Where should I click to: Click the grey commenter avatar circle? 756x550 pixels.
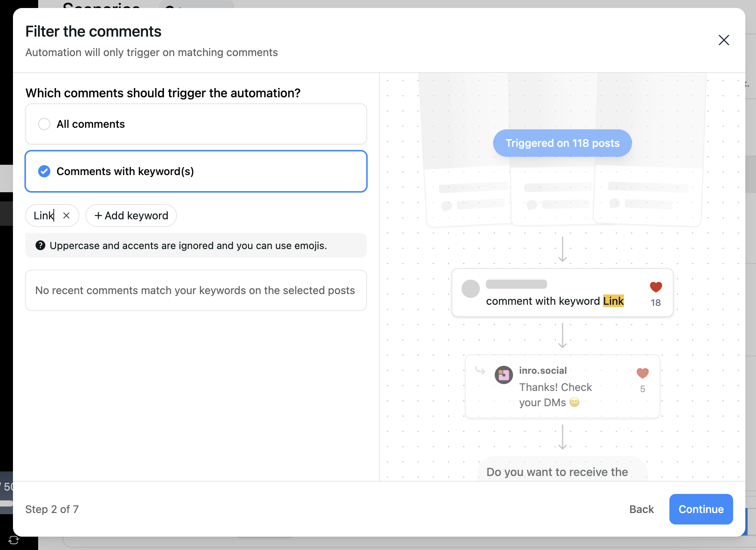[470, 289]
